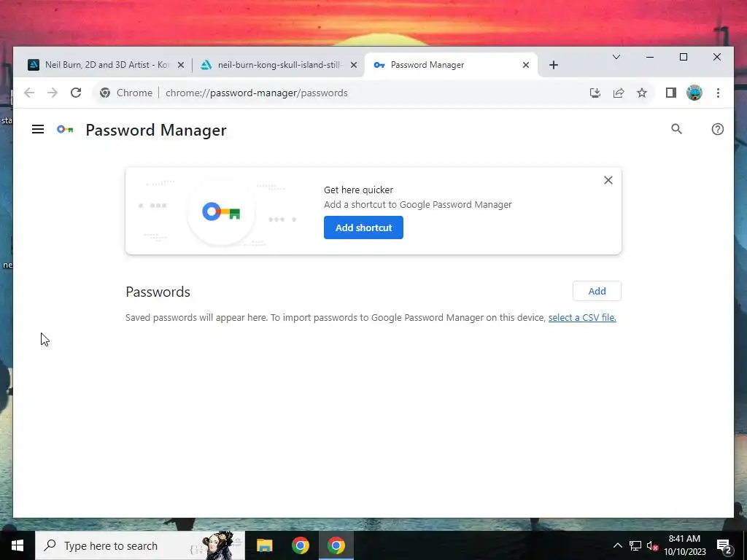Click the taskbar search box
Image resolution: width=747 pixels, height=560 pixels.
tap(140, 545)
